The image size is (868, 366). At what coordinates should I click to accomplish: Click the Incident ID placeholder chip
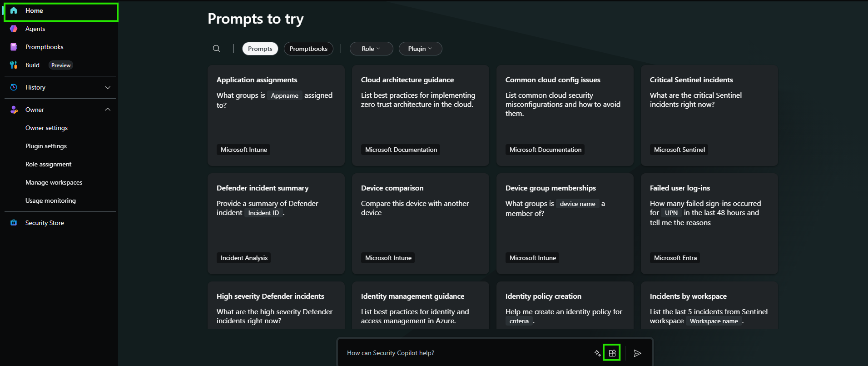click(x=263, y=213)
